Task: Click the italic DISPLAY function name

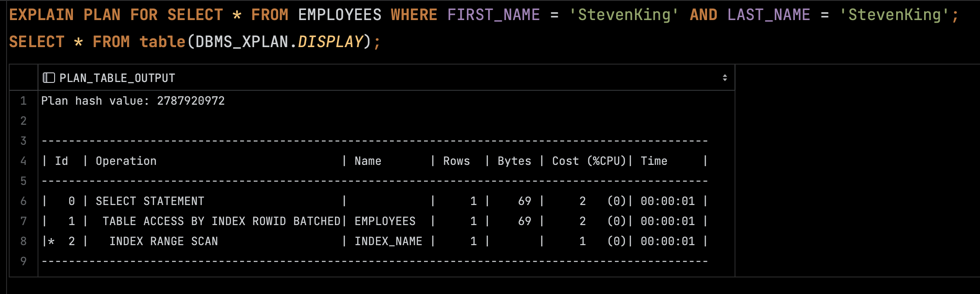Action: click(x=330, y=42)
